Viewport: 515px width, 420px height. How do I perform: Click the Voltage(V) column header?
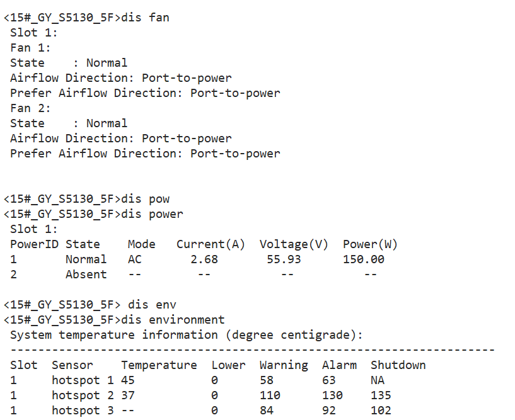pos(294,244)
